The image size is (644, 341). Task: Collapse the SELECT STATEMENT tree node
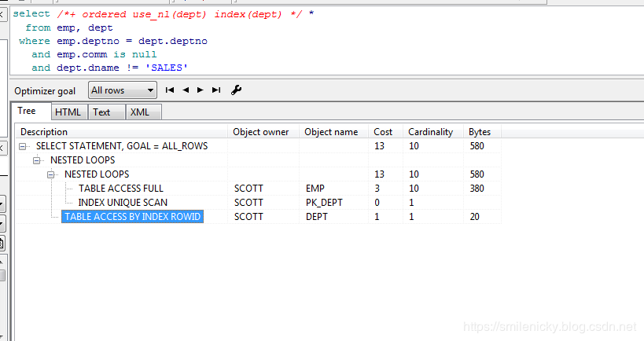(23, 146)
